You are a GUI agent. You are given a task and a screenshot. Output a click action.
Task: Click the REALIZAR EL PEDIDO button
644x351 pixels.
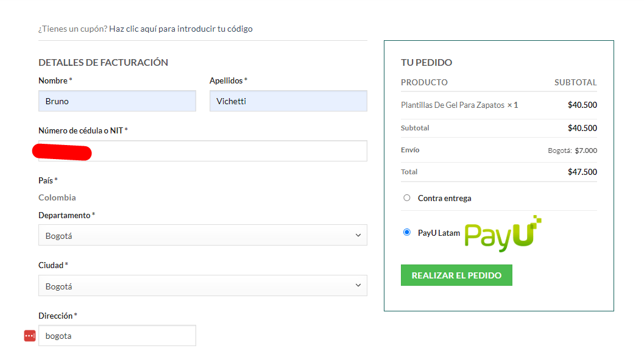pyautogui.click(x=456, y=275)
